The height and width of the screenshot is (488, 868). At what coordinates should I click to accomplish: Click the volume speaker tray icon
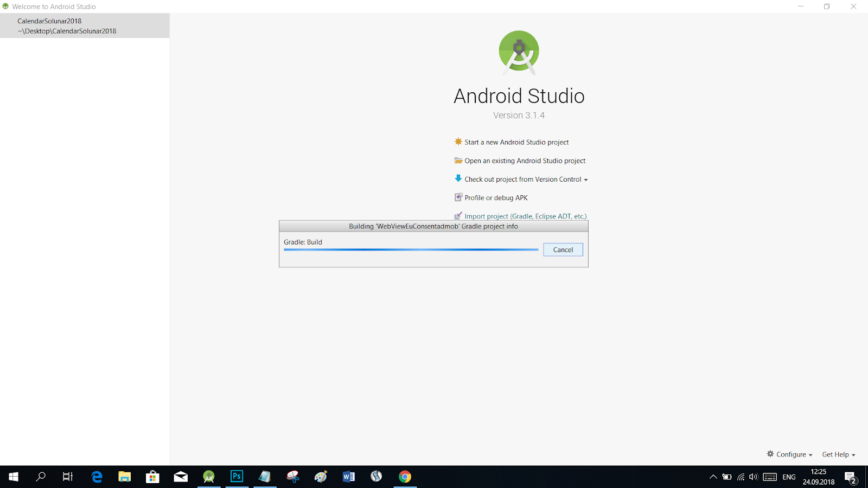754,477
